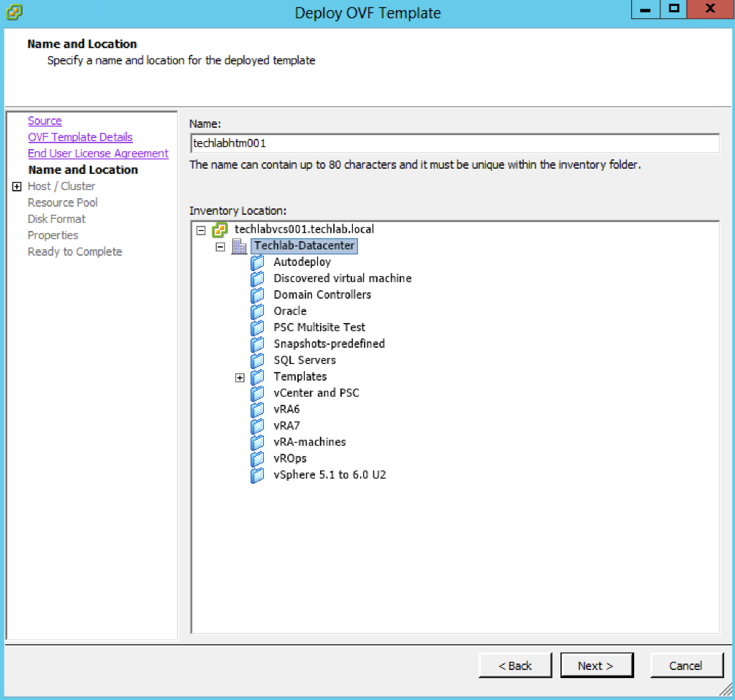The height and width of the screenshot is (700, 735).
Task: Click the folder icon next to SQL Servers
Action: [x=257, y=360]
